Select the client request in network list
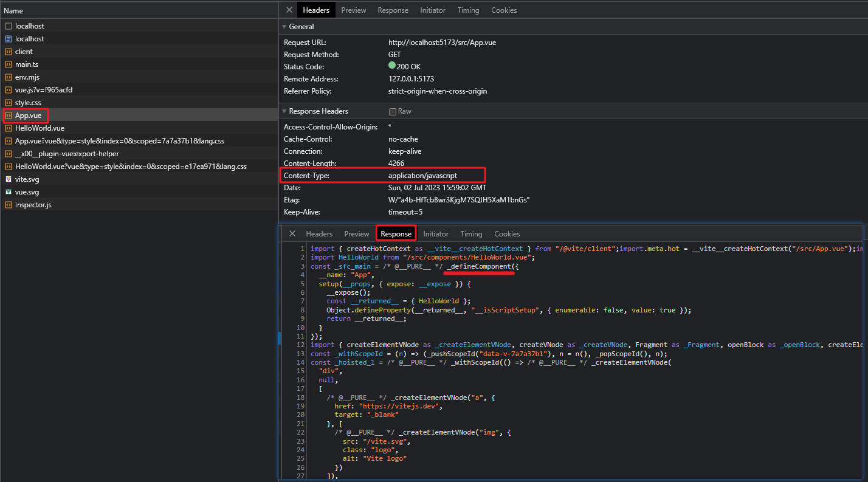This screenshot has height=482, width=868. click(x=24, y=52)
